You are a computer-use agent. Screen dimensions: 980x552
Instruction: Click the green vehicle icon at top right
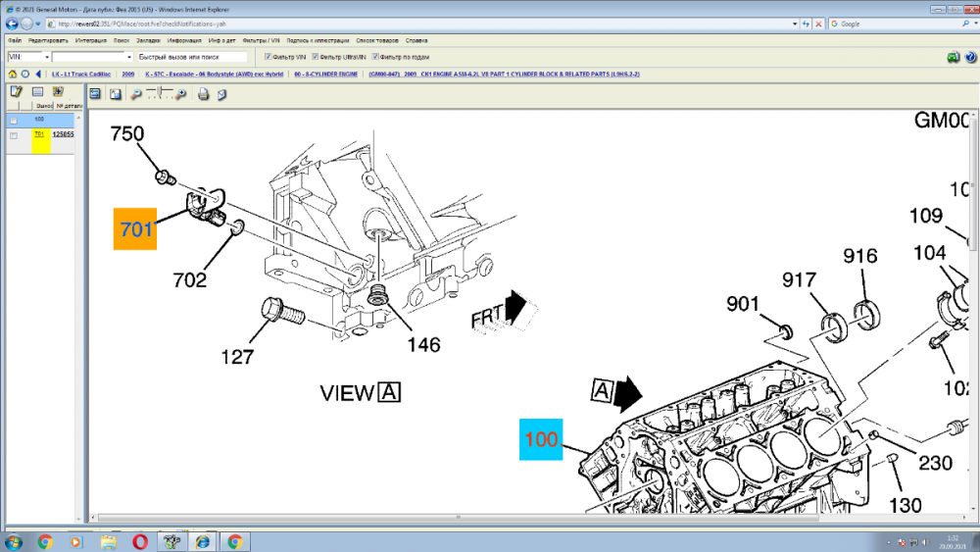coord(953,57)
